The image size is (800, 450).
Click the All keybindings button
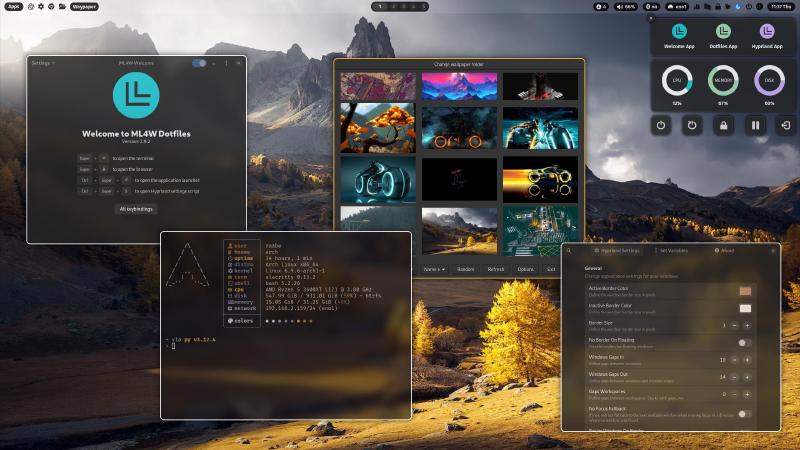click(x=136, y=209)
